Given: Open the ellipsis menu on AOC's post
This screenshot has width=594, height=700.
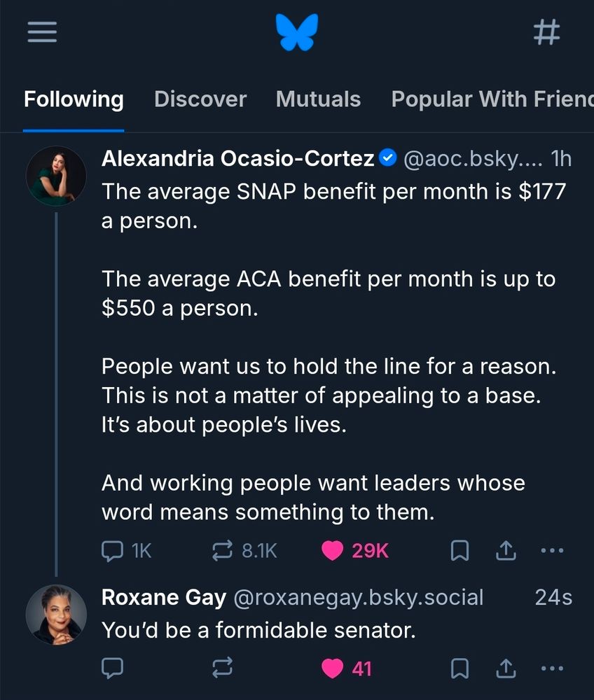Looking at the screenshot, I should click(x=552, y=550).
